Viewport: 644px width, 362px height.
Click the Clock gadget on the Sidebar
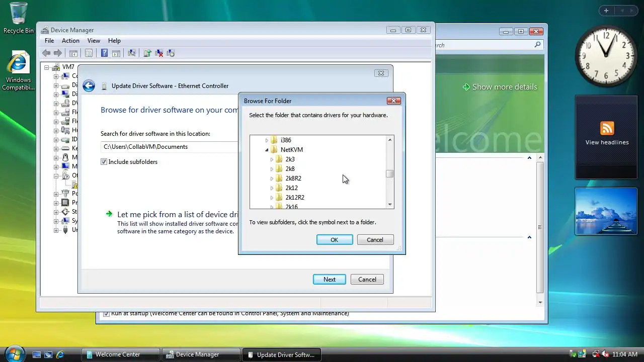[606, 55]
